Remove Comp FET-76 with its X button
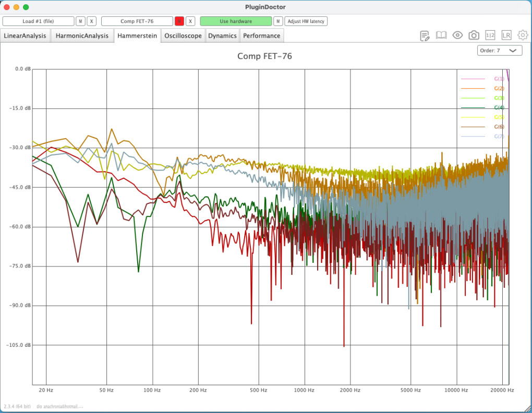Screen dimensions: 532x413 point(190,21)
